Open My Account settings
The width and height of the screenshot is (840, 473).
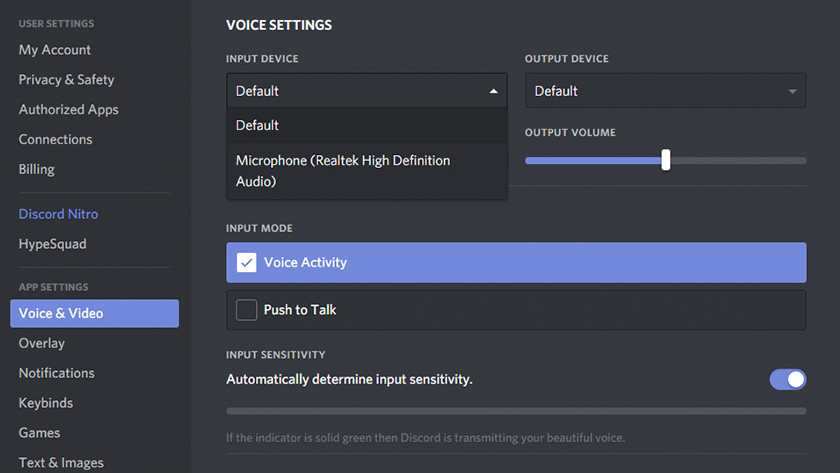pyautogui.click(x=55, y=50)
